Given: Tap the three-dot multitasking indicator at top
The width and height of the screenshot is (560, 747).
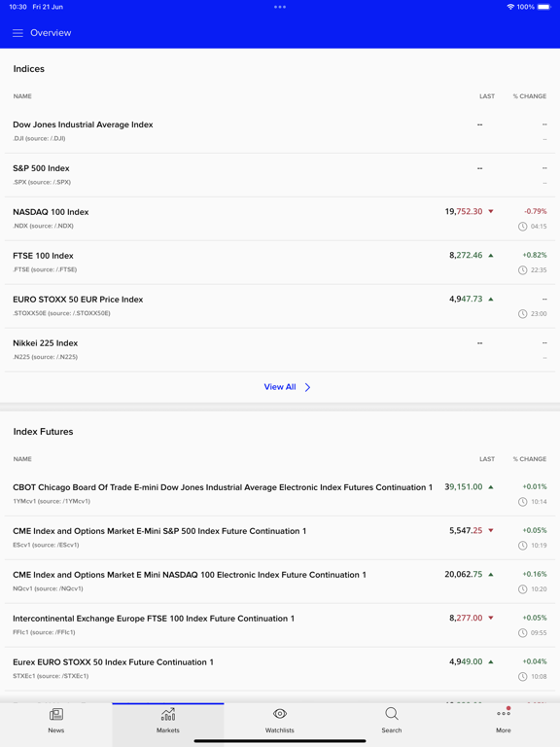Looking at the screenshot, I should (x=280, y=7).
